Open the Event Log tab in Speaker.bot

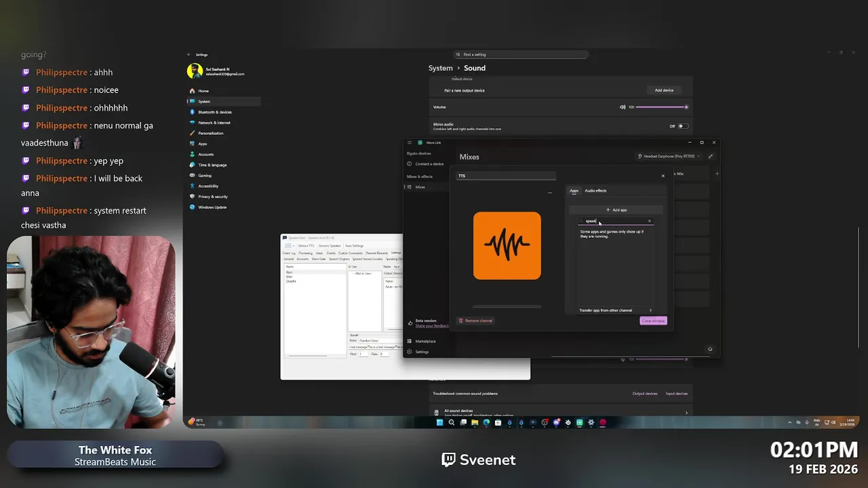(289, 253)
